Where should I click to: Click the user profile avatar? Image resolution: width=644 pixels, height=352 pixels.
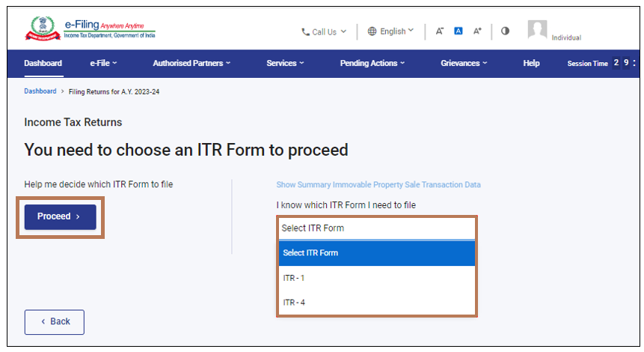tap(537, 31)
